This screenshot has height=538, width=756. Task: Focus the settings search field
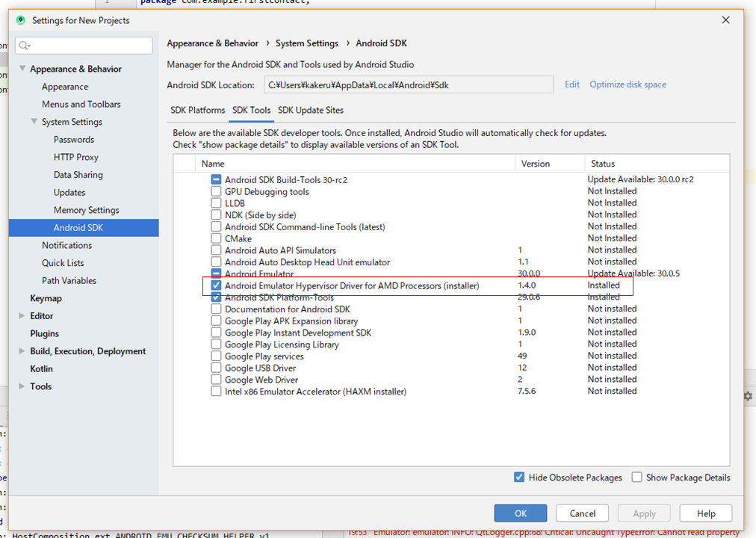[84, 46]
